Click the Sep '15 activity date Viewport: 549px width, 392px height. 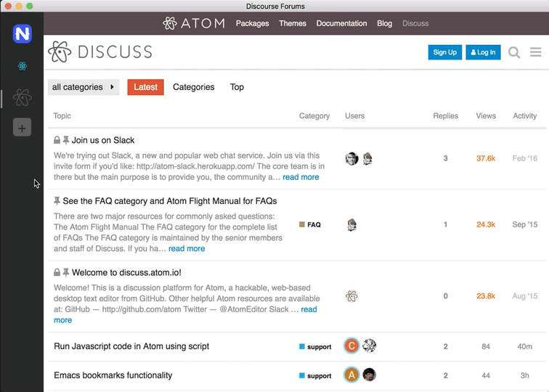coord(524,225)
